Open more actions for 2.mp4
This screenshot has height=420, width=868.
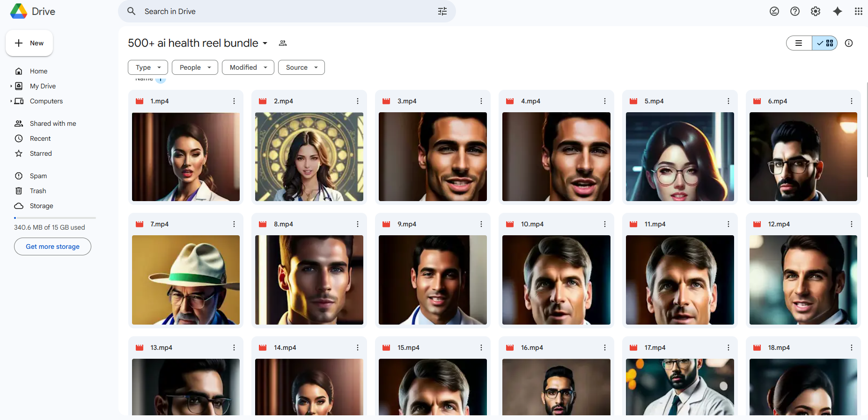click(358, 101)
